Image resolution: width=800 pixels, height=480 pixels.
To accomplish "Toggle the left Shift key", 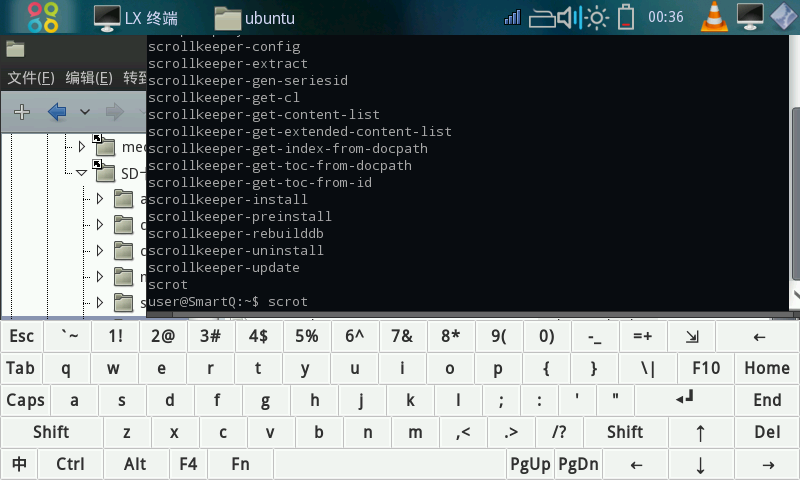I will [51, 432].
